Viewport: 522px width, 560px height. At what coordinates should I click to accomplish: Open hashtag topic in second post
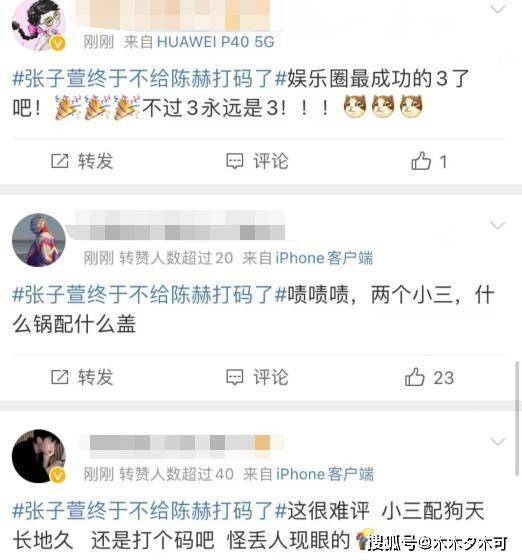[149, 295]
